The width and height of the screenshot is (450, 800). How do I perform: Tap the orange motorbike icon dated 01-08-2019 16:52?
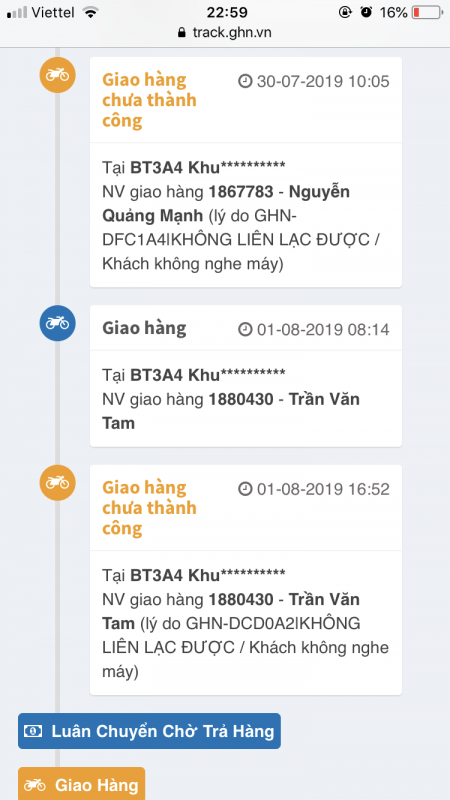click(58, 483)
